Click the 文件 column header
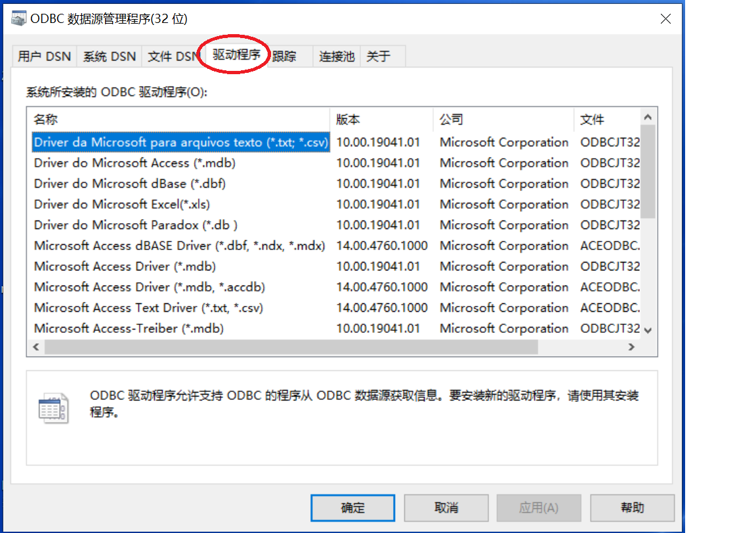This screenshot has height=533, width=756. pos(607,119)
